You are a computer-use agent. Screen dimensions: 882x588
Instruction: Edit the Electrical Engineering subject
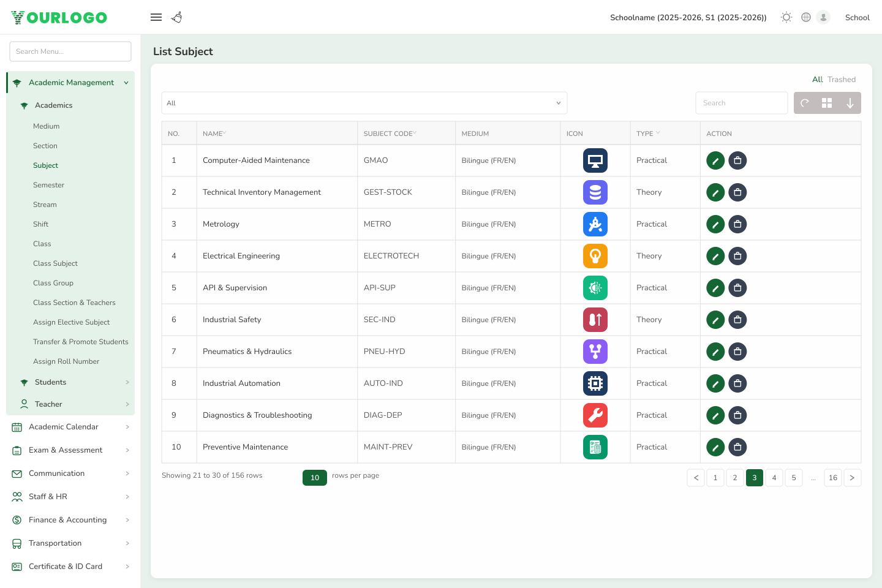(715, 256)
